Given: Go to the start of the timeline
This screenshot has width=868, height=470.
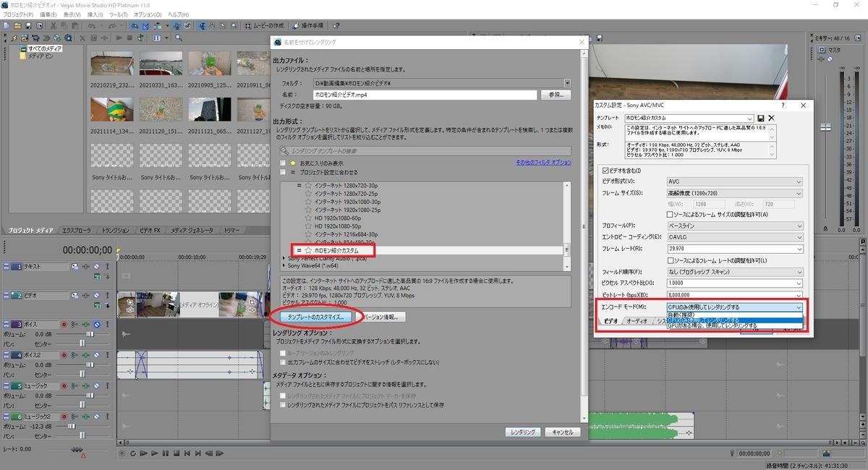Looking at the screenshot, I should [x=187, y=453].
